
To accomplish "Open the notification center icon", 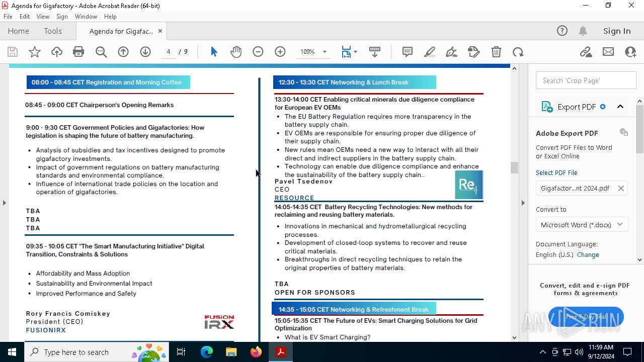I will click(x=627, y=352).
